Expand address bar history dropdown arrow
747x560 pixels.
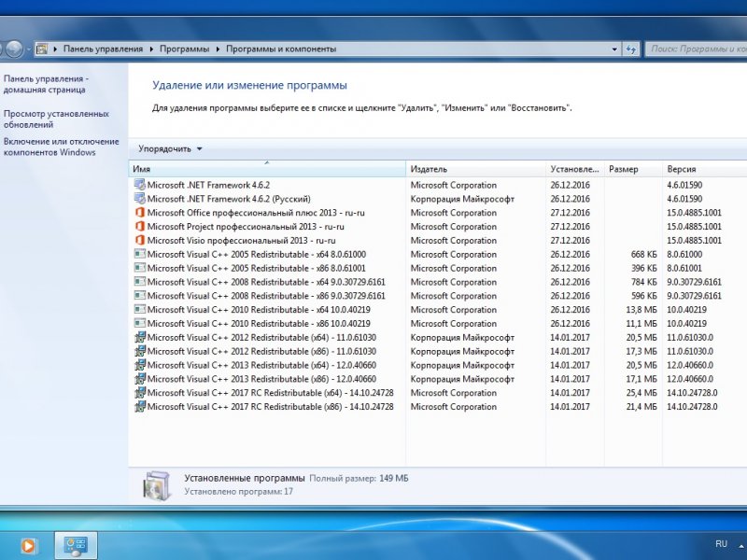click(x=614, y=49)
